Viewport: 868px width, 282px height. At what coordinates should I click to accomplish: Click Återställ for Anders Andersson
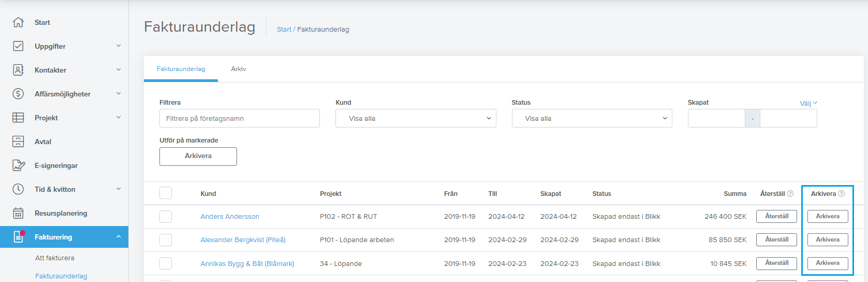coord(776,216)
